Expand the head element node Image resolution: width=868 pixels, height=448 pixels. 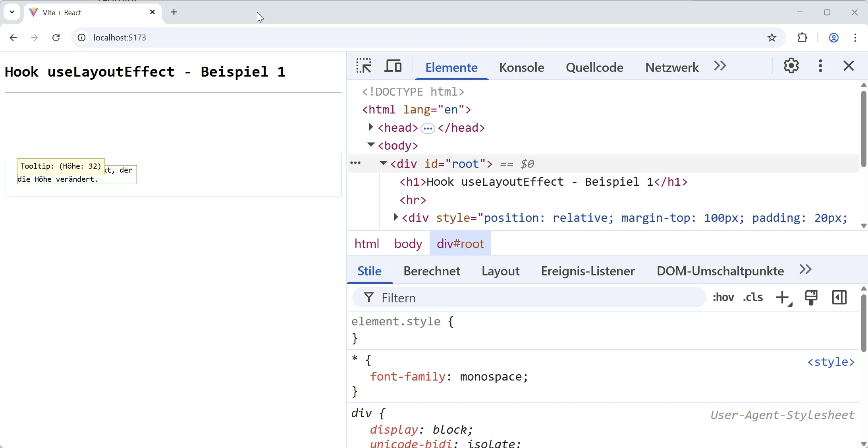tap(370, 127)
